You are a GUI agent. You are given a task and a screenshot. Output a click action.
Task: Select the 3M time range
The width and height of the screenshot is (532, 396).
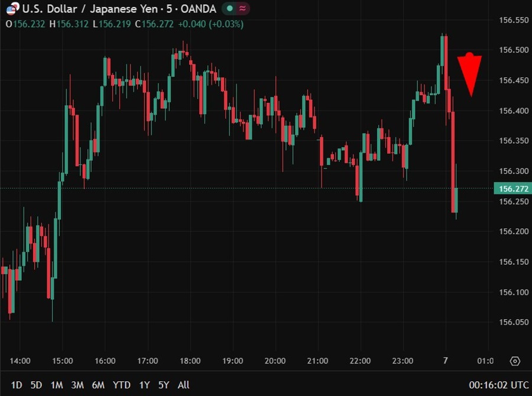pos(77,385)
